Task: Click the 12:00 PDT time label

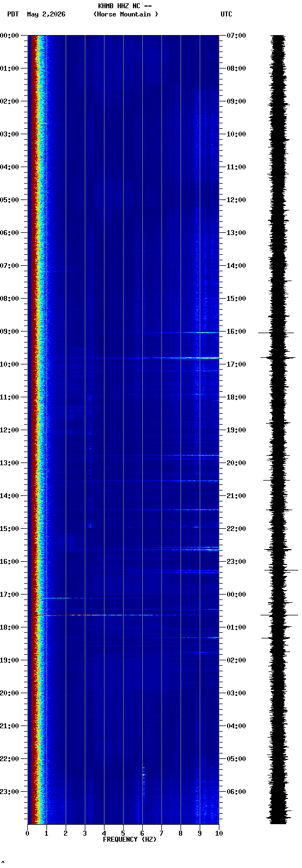Action: click(x=9, y=430)
